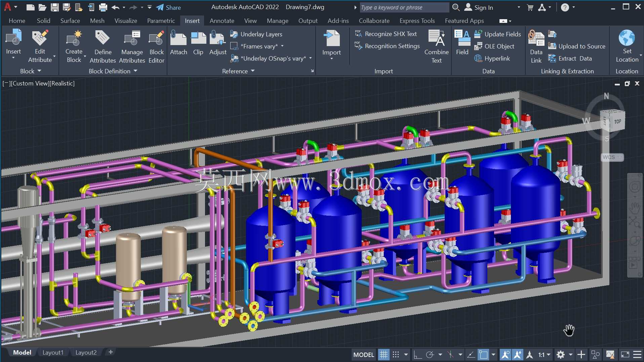Open the Autodesk App Store cart
644x362 pixels.
click(530, 7)
